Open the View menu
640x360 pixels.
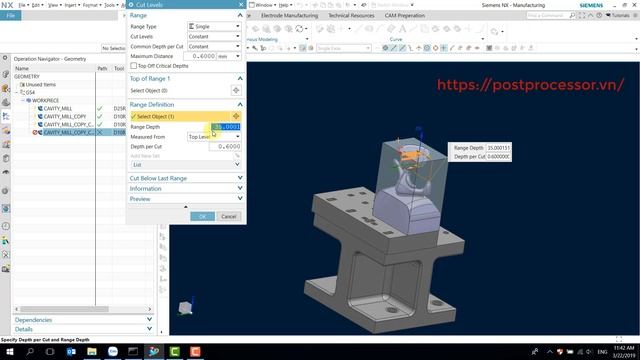pyautogui.click(x=54, y=5)
